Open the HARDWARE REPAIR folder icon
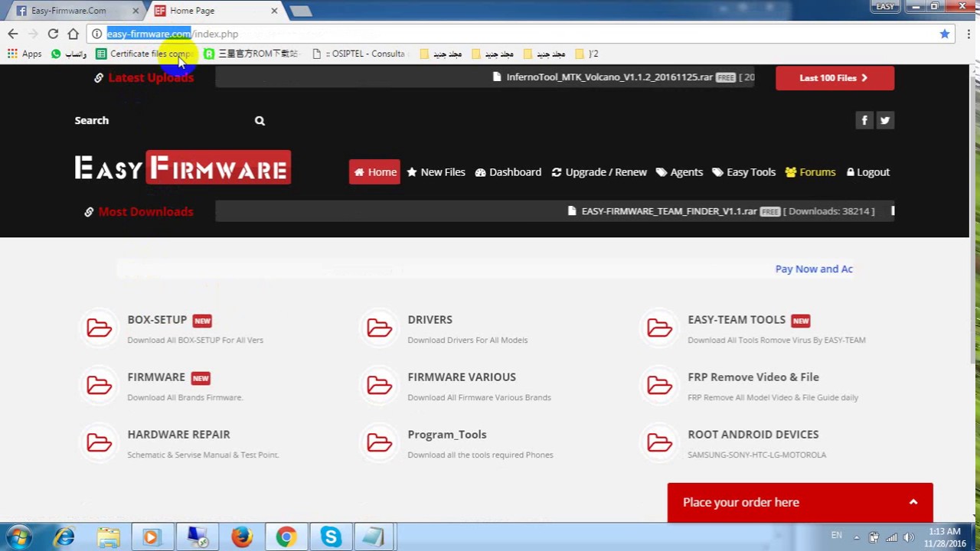Screen dimensions: 980x551 click(x=99, y=443)
